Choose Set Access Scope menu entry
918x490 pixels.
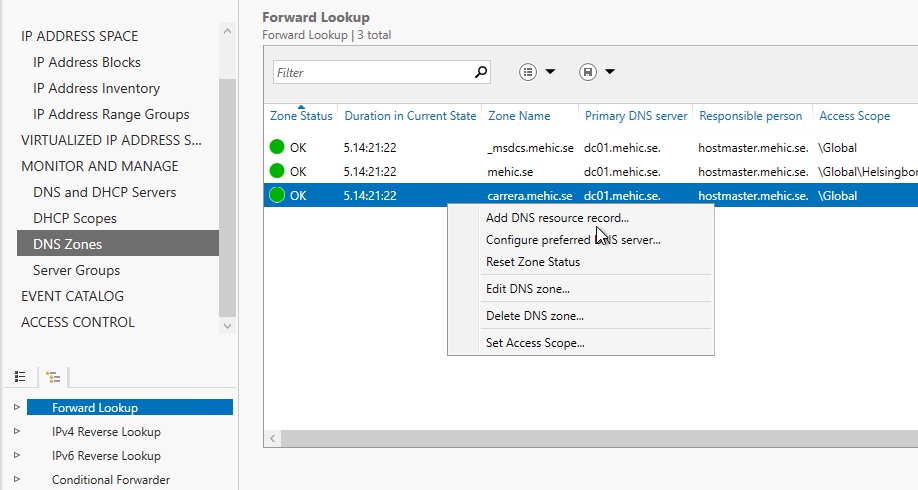(535, 343)
